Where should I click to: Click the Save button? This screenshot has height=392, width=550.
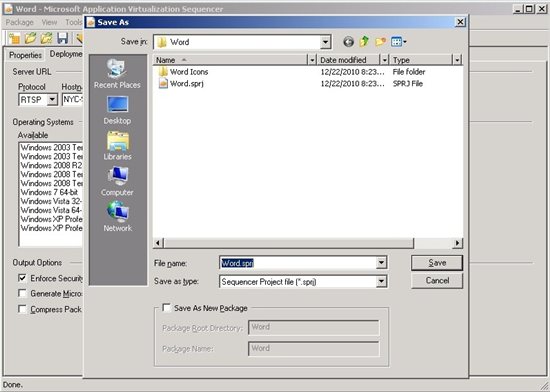click(x=437, y=263)
